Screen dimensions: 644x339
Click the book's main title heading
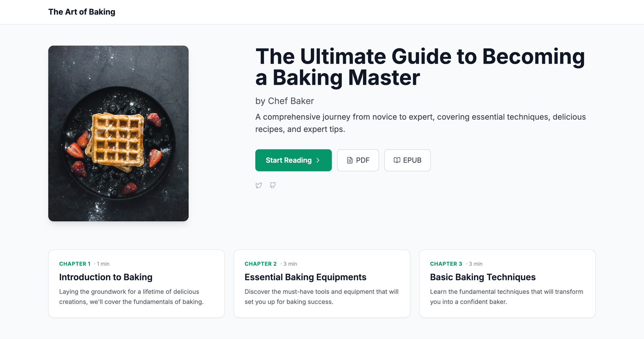(420, 67)
